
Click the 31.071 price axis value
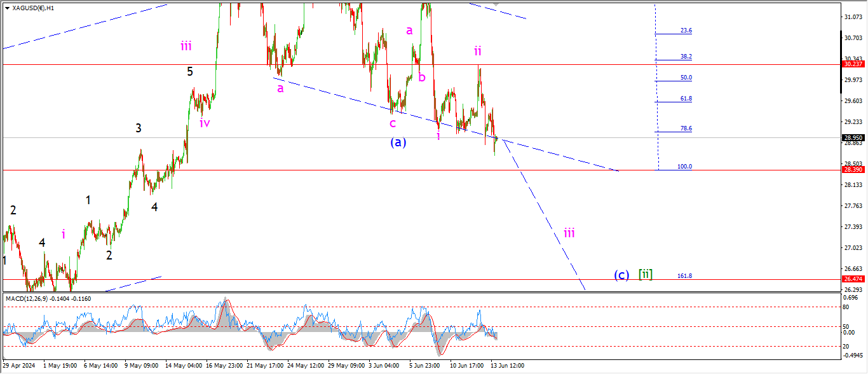tap(853, 17)
